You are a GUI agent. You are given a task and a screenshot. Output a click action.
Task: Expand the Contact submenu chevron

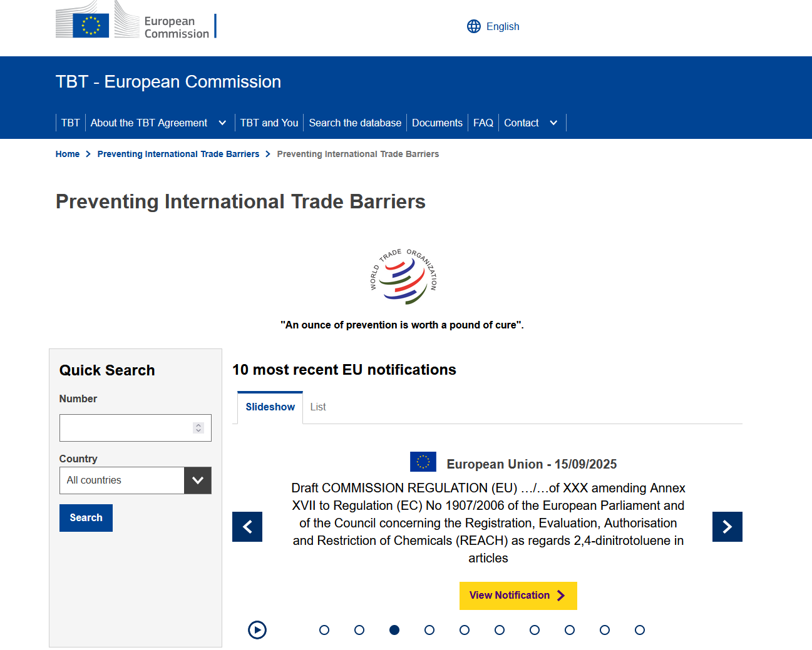pos(553,123)
